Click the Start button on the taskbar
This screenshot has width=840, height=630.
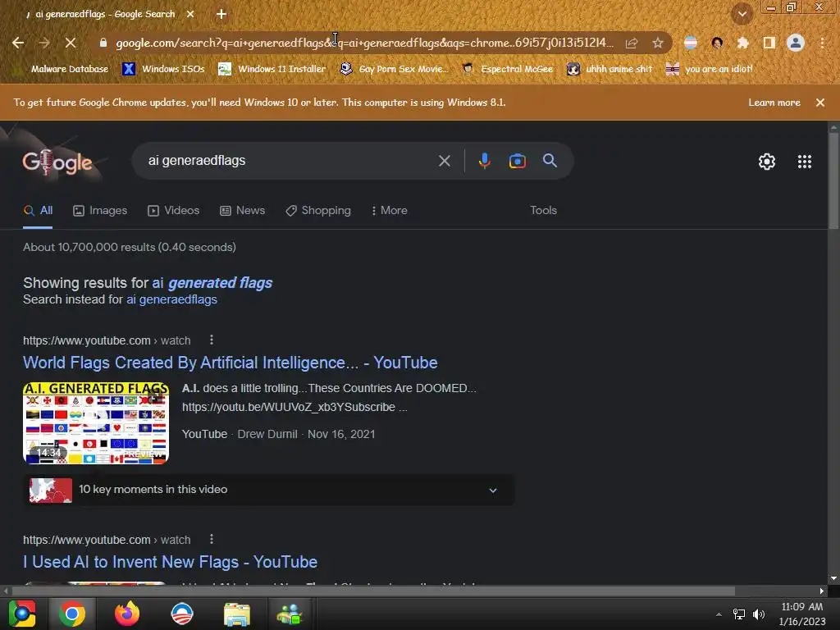click(22, 614)
